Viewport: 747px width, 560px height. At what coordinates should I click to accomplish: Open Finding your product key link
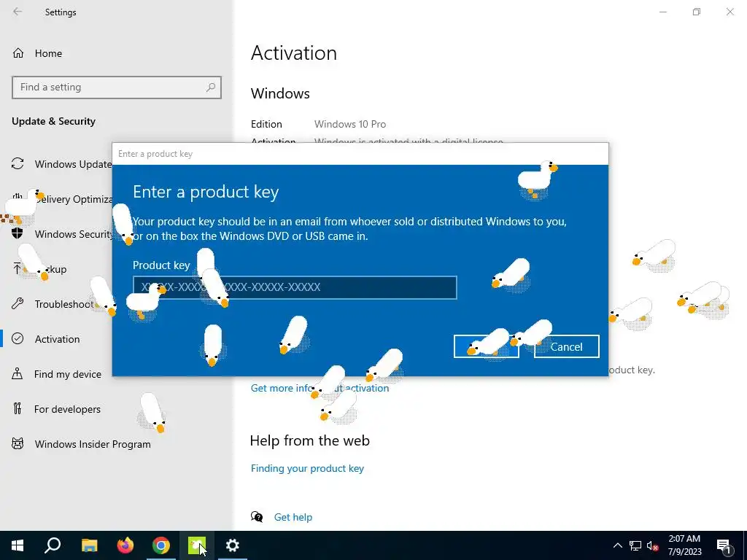click(307, 469)
